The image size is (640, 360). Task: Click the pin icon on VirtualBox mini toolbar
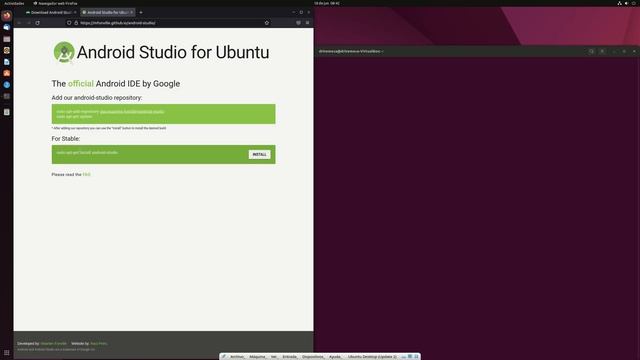[x=224, y=357]
